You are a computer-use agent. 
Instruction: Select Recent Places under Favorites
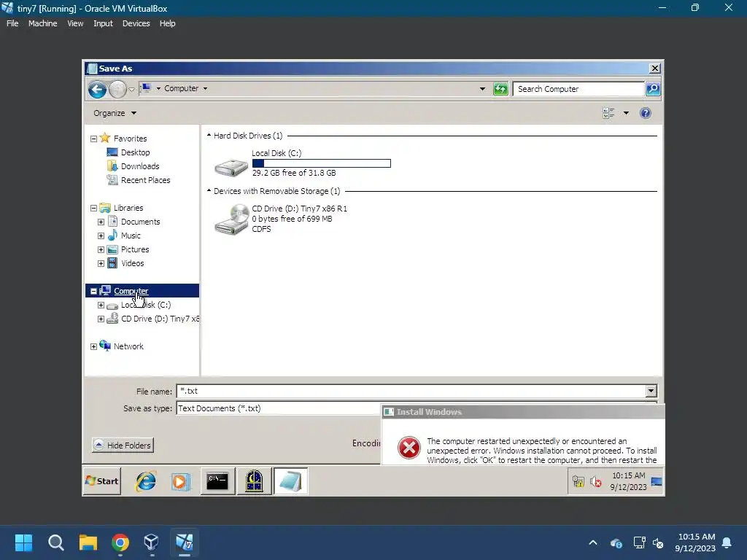coord(145,180)
